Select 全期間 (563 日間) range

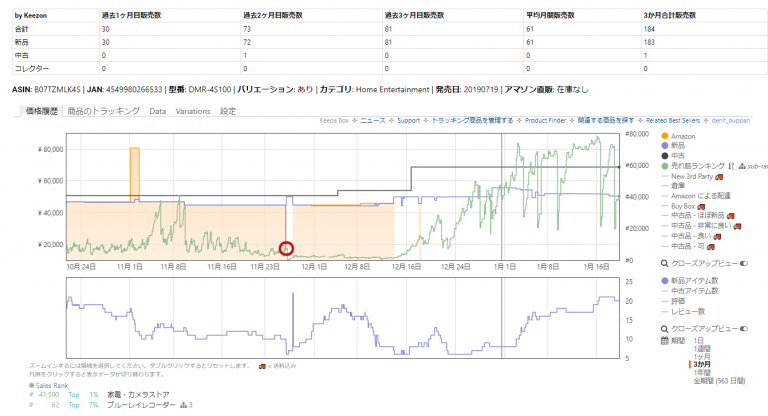(720, 381)
